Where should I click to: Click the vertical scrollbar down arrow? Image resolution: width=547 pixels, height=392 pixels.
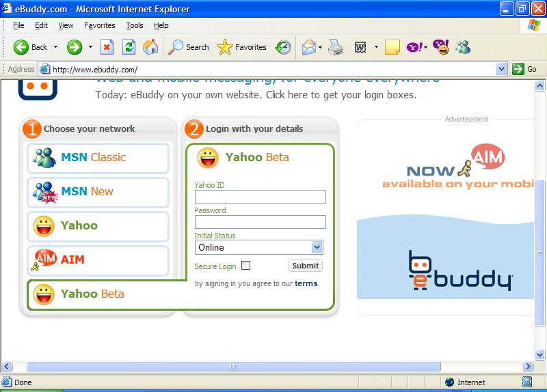point(539,355)
